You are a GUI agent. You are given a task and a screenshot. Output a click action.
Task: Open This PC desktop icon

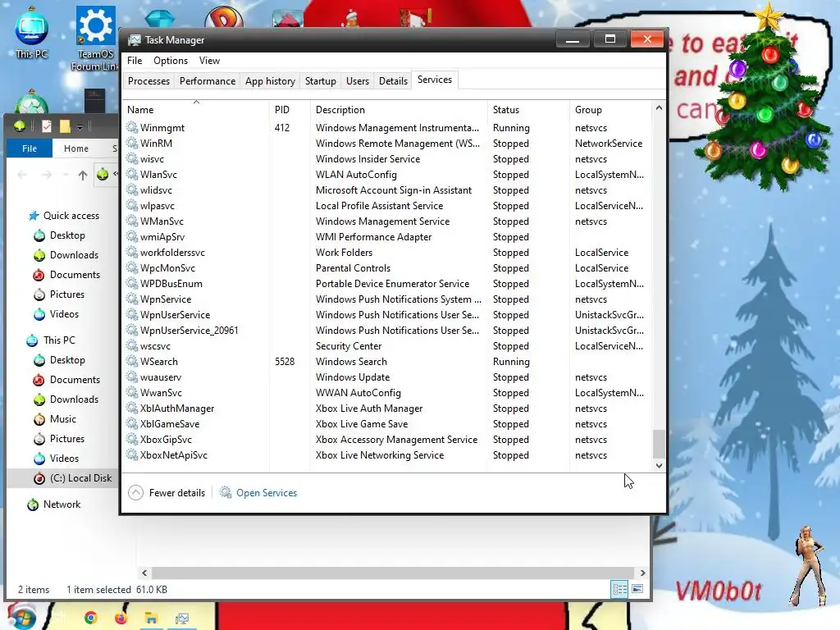32,33
